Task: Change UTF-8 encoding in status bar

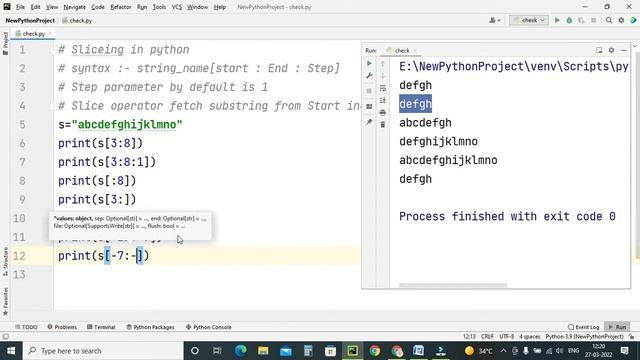Action: coord(507,337)
